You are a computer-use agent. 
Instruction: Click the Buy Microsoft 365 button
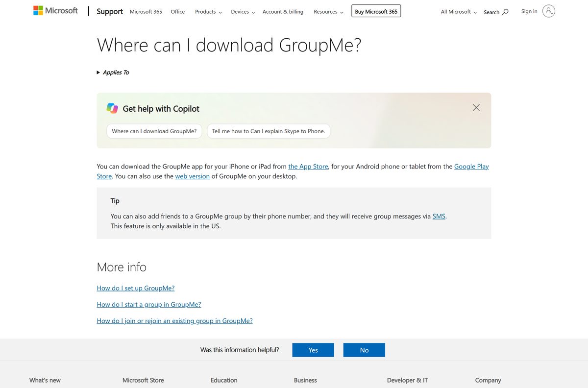click(376, 11)
